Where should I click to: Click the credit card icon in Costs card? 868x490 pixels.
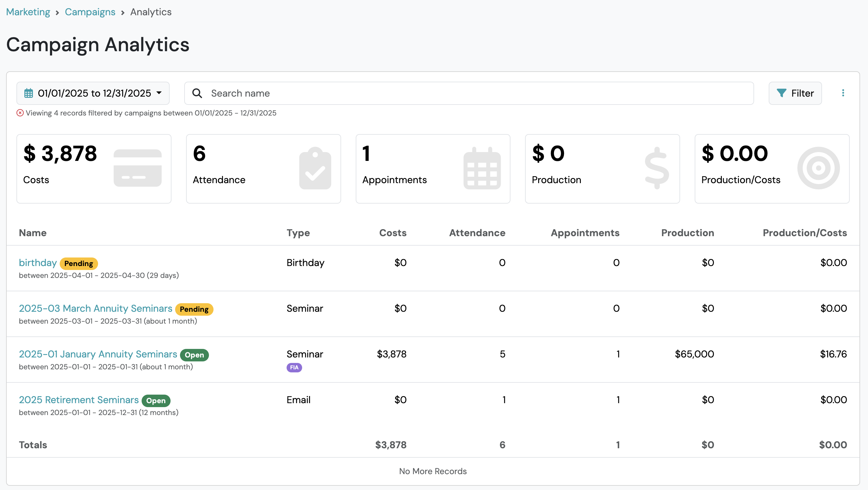click(x=137, y=168)
